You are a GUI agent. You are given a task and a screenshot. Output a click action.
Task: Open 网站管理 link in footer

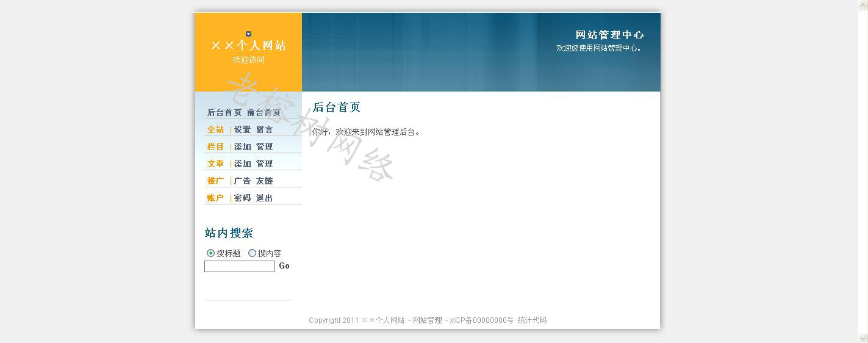coord(428,320)
